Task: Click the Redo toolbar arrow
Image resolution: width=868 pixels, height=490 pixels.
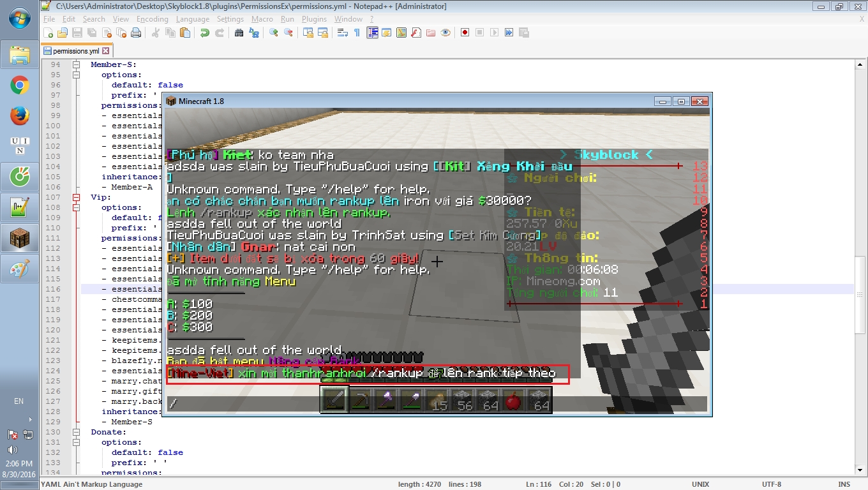Action: click(x=219, y=33)
